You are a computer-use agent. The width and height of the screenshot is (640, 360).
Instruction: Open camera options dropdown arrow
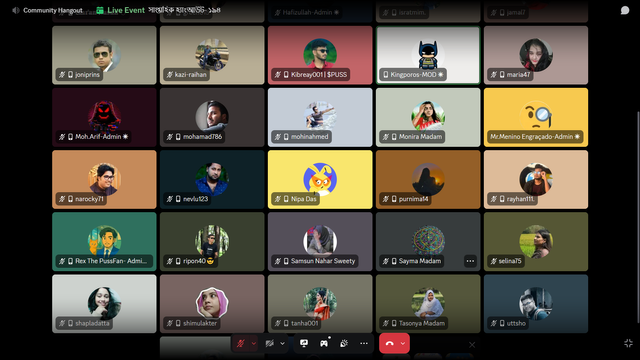pyautogui.click(x=282, y=343)
